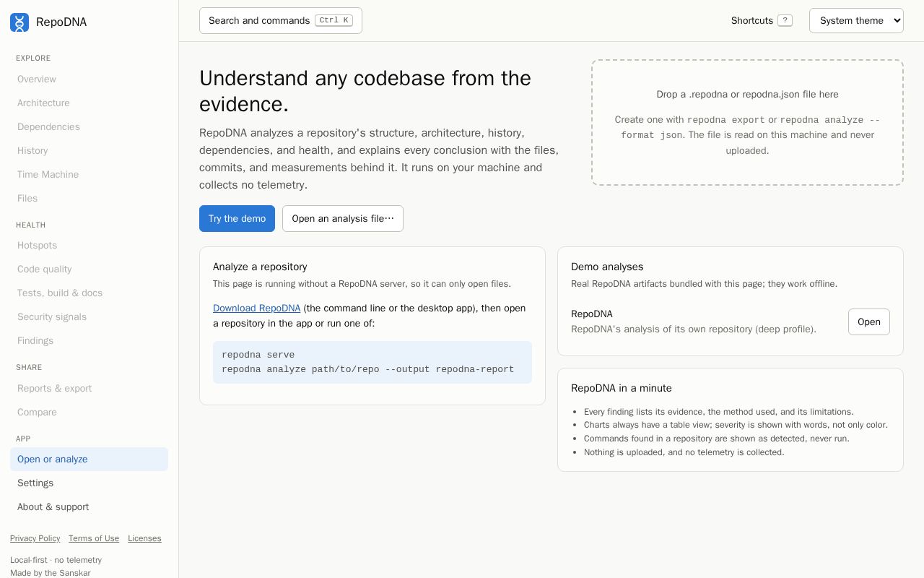Screen dimensions: 924x578
Task: Click the file drop zone area
Action: (747, 122)
